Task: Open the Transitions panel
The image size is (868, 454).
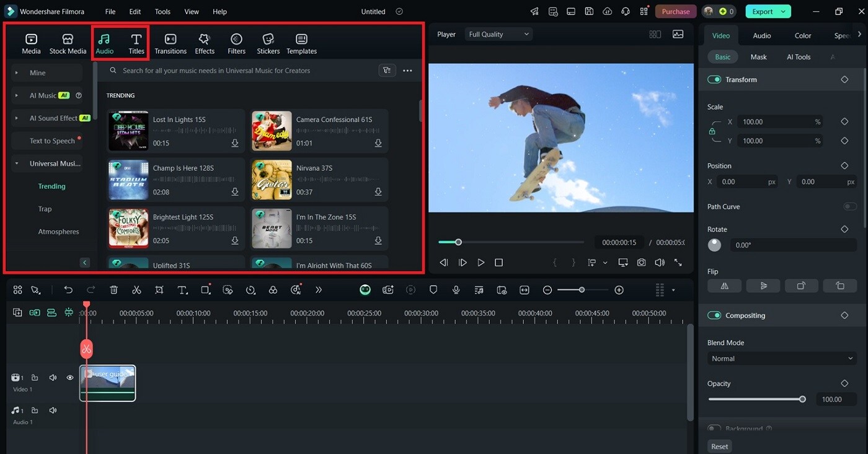Action: (x=170, y=43)
